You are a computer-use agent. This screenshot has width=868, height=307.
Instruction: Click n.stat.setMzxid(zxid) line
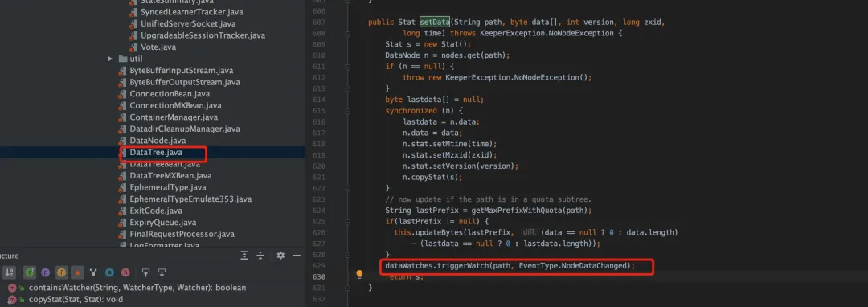[449, 155]
